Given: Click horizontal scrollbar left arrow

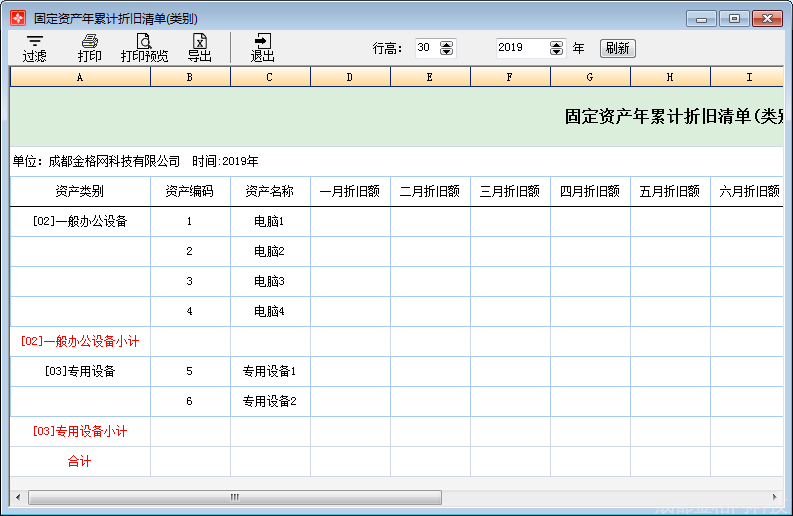Looking at the screenshot, I should click(17, 497).
